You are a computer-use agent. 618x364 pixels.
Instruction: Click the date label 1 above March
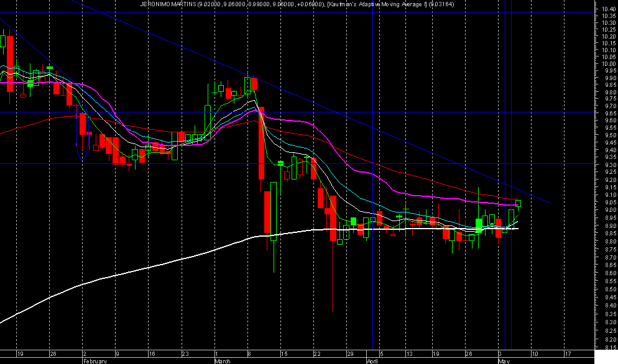coord(216,354)
